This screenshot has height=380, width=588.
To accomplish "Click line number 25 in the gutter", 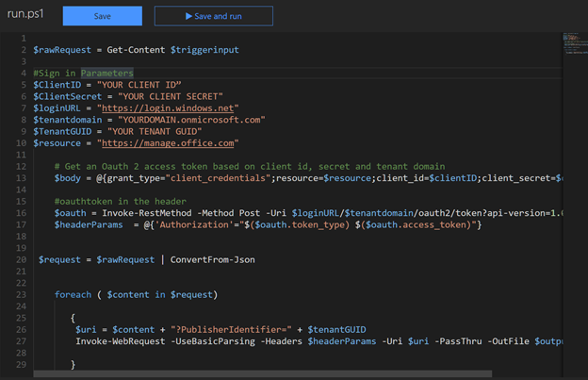I will [21, 318].
